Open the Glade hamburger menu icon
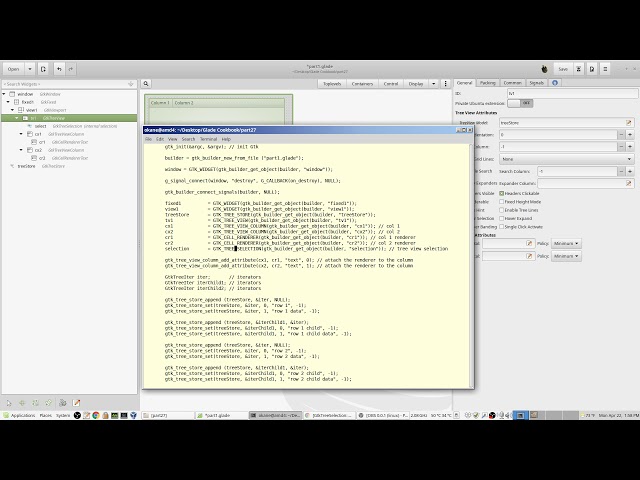This screenshot has height=480, width=640. 605,69
